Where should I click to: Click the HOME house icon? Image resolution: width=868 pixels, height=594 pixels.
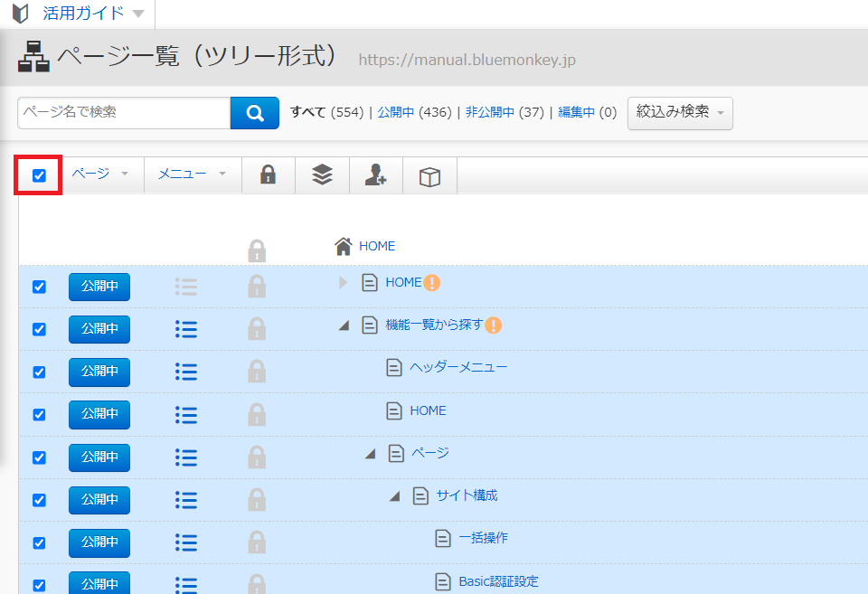342,245
